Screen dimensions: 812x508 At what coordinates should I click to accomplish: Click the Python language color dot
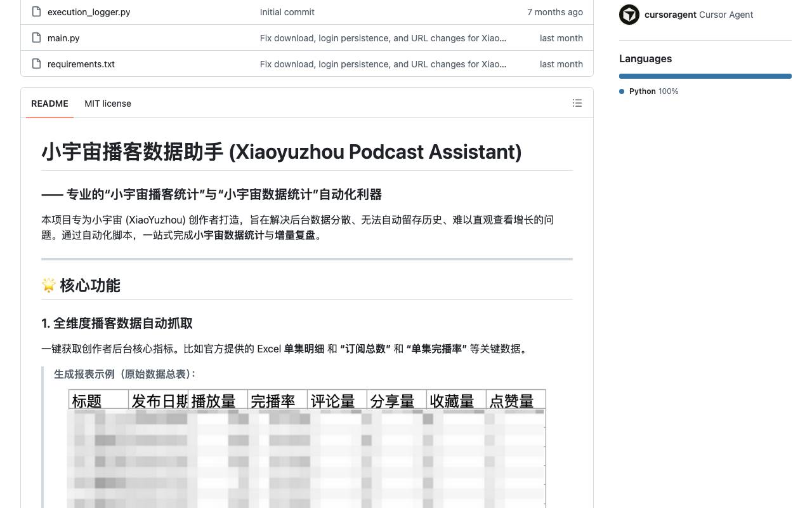pos(622,91)
